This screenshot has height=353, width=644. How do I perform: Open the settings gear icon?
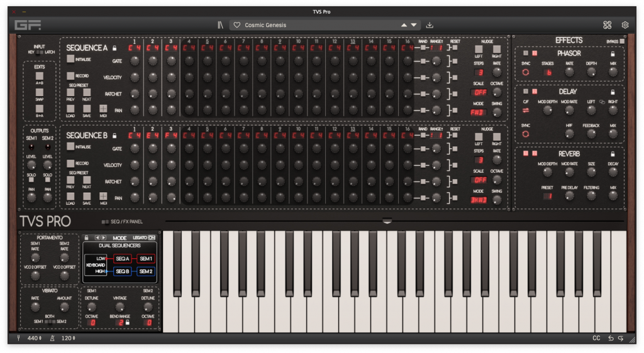pyautogui.click(x=625, y=25)
